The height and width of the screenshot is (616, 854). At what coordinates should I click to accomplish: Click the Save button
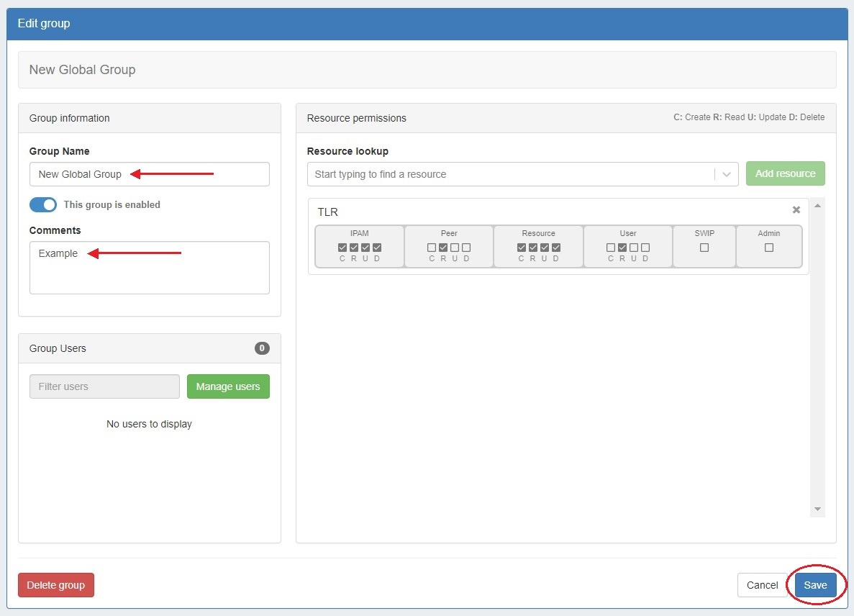[815, 585]
